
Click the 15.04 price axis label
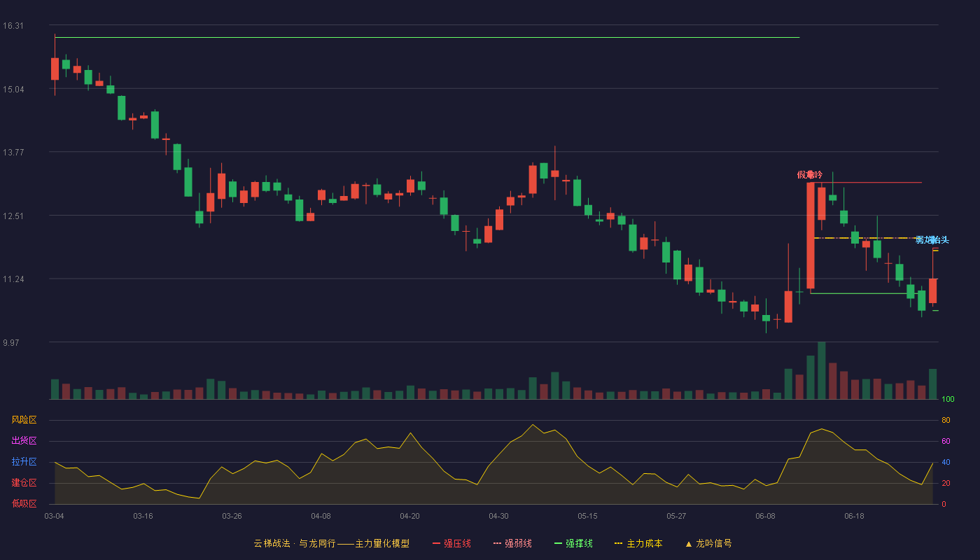point(13,90)
